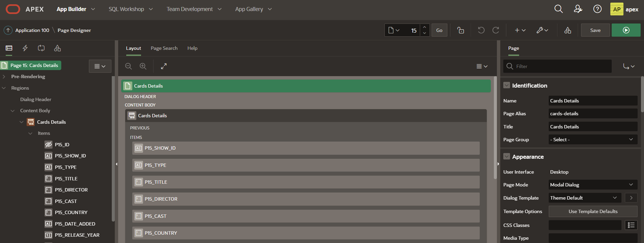Click the Use Template Defaults button

tap(593, 211)
